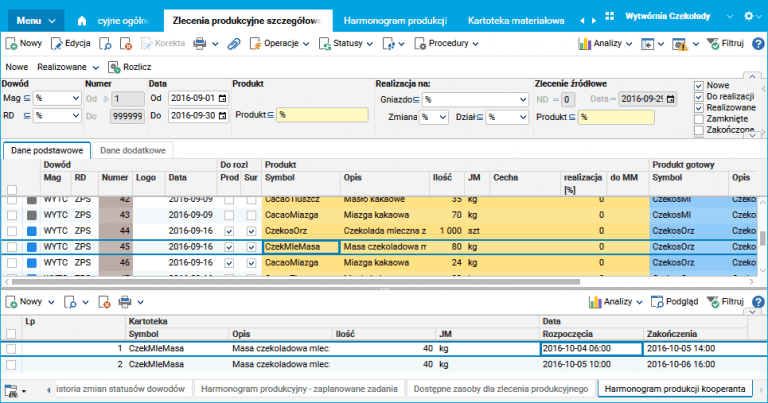Click the Nowy icon in top toolbar
This screenshot has width=768, height=403.
tap(11, 44)
